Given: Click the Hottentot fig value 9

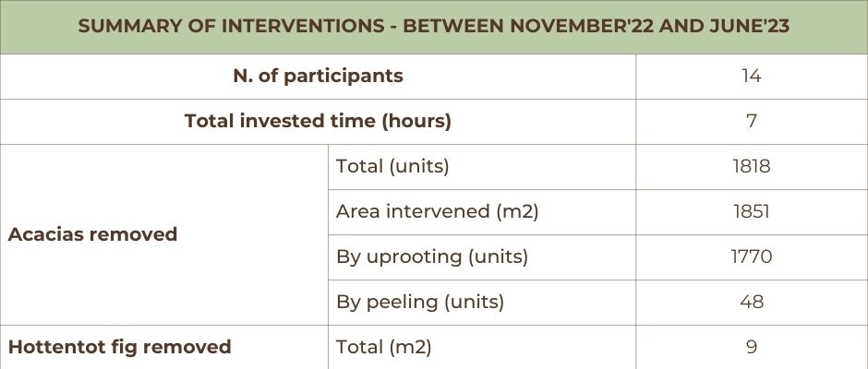Looking at the screenshot, I should [x=751, y=347].
